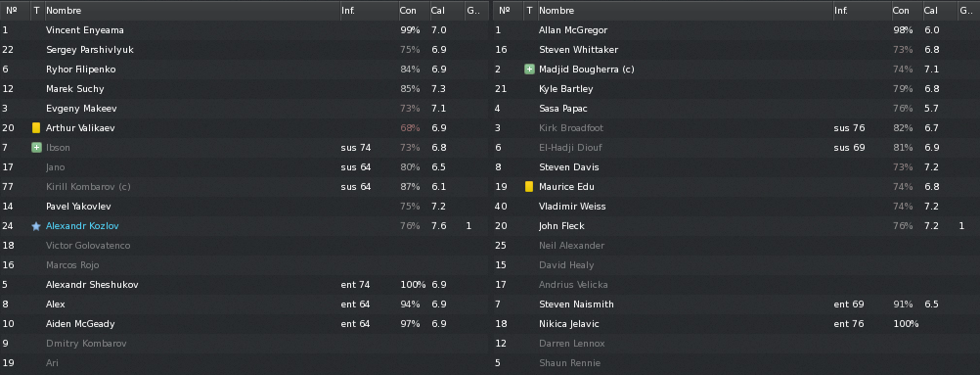Select Steven Naismith's row
The image size is (980, 375).
pos(736,305)
